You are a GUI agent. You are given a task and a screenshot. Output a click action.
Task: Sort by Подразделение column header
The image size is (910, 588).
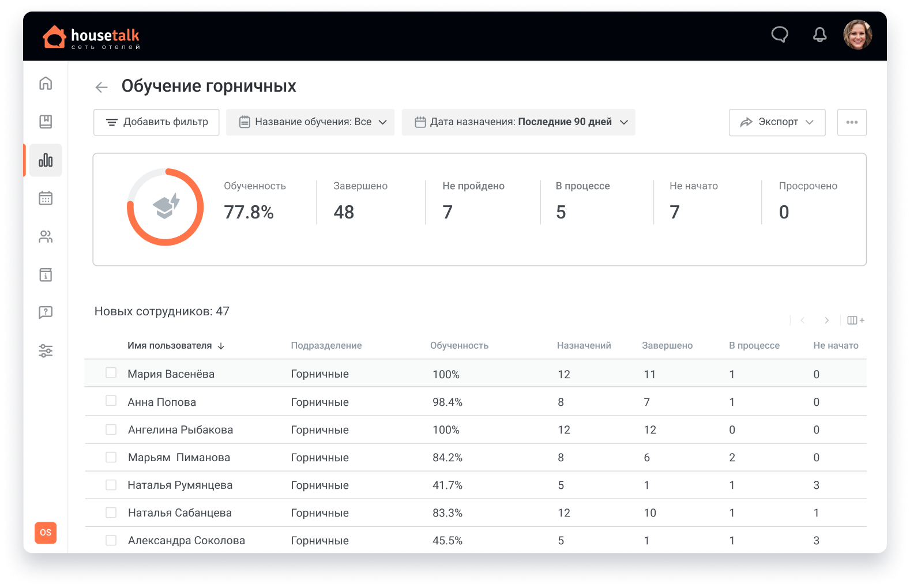326,345
